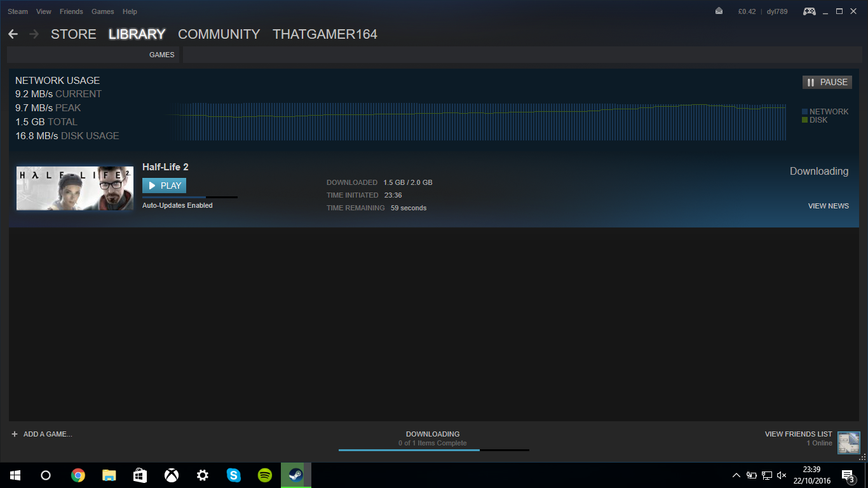
Task: Click the forward navigation arrow
Action: click(x=34, y=34)
